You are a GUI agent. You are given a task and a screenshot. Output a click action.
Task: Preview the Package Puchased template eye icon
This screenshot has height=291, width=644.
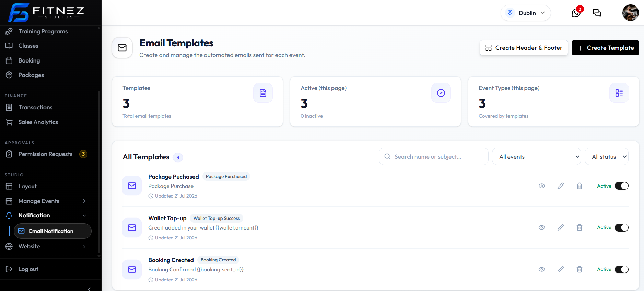click(542, 186)
